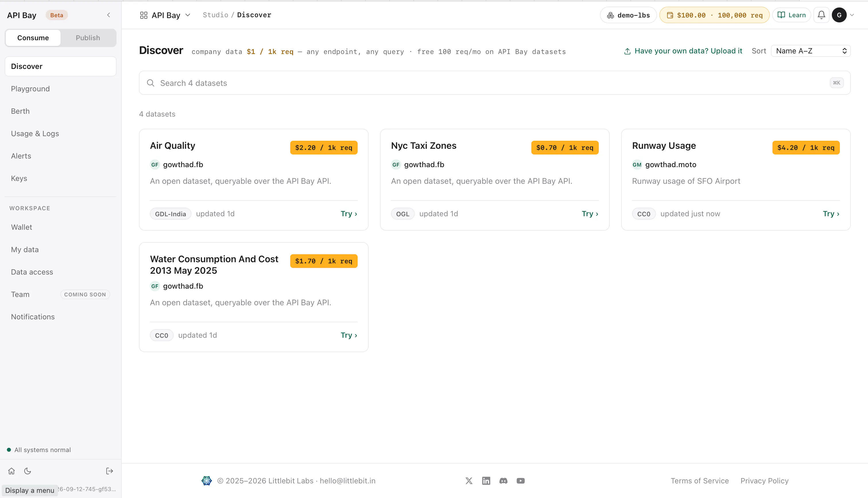This screenshot has height=498, width=868.
Task: Click the $100.00 wallet balance pill
Action: click(x=714, y=15)
